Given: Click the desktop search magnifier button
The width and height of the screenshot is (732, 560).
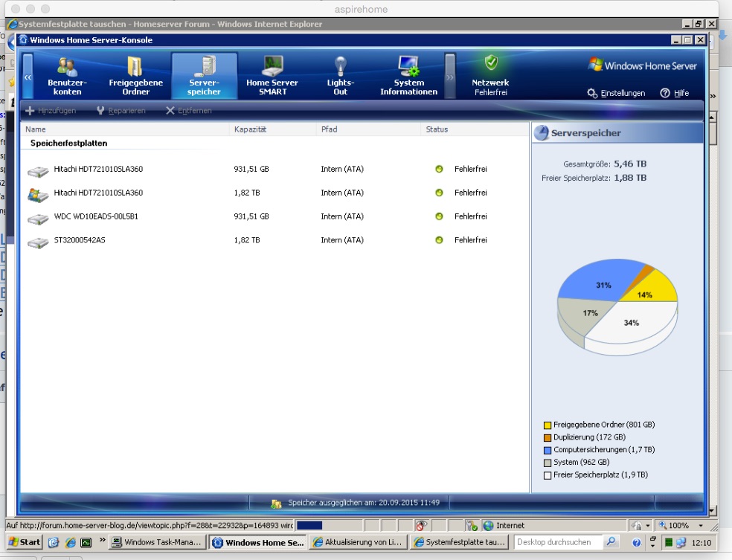Looking at the screenshot, I should [610, 542].
